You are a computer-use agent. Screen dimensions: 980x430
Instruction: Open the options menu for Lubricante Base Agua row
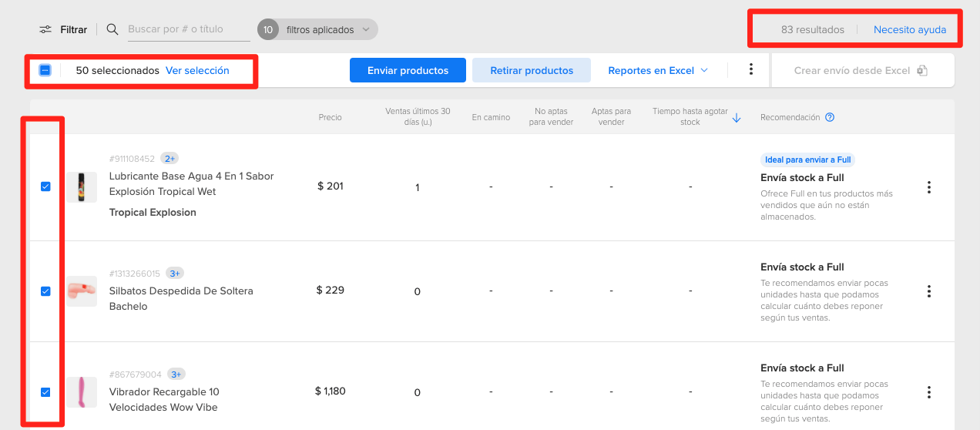click(x=929, y=187)
